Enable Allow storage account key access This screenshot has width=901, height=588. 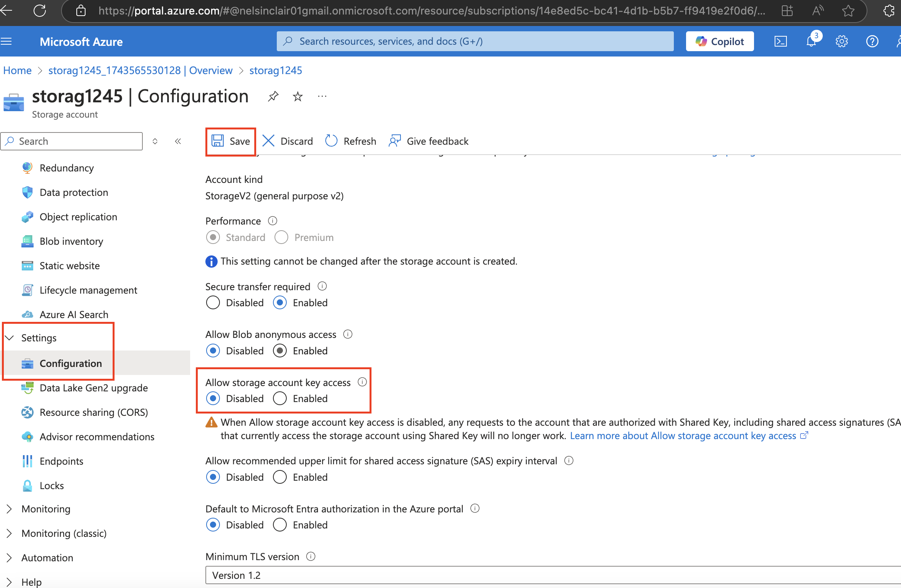click(x=280, y=398)
